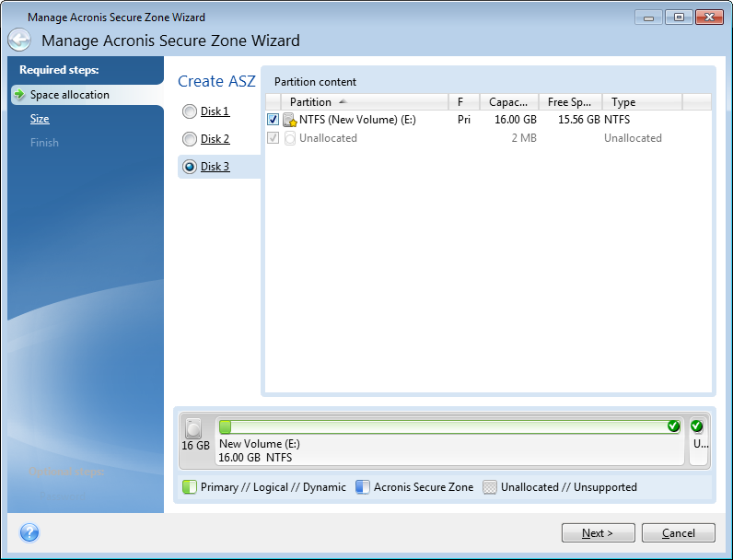Click the green New Volume usage bar
The height and width of the screenshot is (560, 733).
pos(442,426)
